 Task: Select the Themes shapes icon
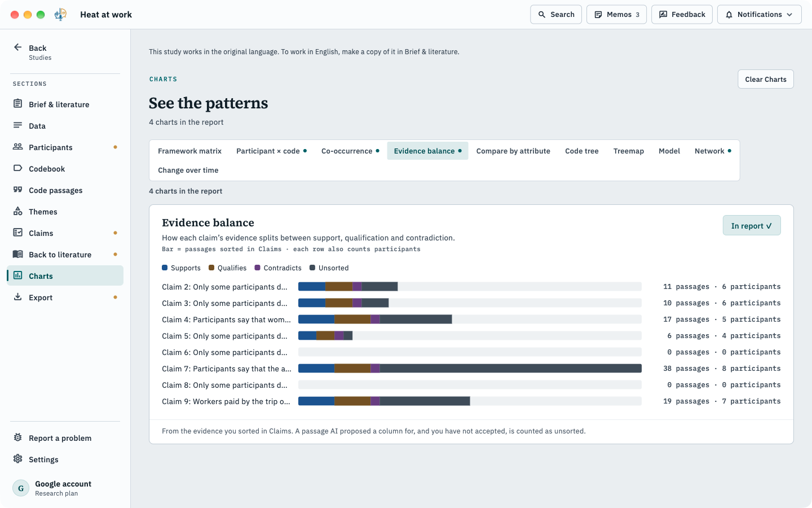17,211
